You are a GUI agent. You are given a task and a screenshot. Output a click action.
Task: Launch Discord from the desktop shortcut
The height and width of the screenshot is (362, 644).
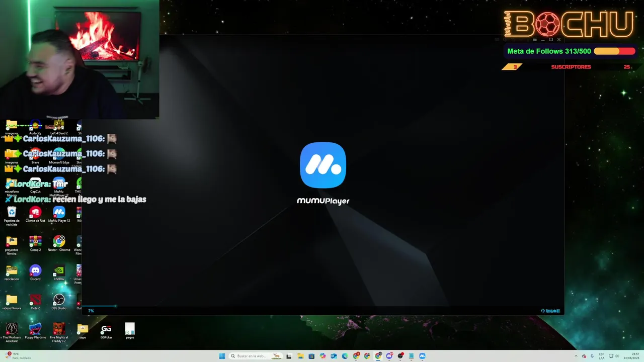point(35,273)
